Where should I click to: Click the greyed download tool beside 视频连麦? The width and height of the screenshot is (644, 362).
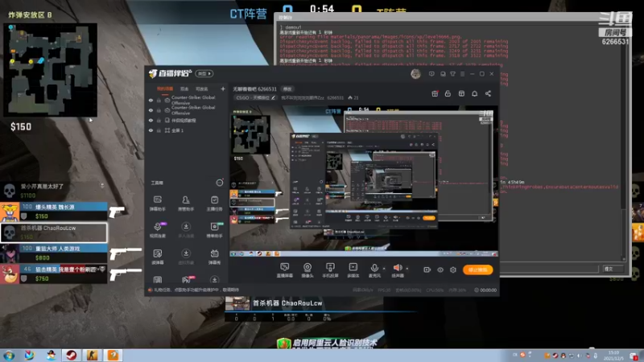pos(186,230)
